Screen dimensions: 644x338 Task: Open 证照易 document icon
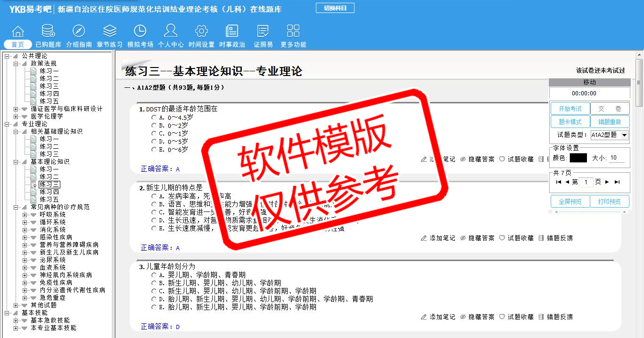click(x=263, y=32)
